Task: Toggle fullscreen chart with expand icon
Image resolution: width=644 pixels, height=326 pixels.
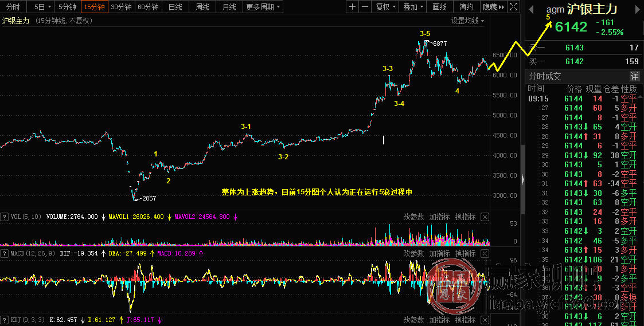Action: point(513,7)
